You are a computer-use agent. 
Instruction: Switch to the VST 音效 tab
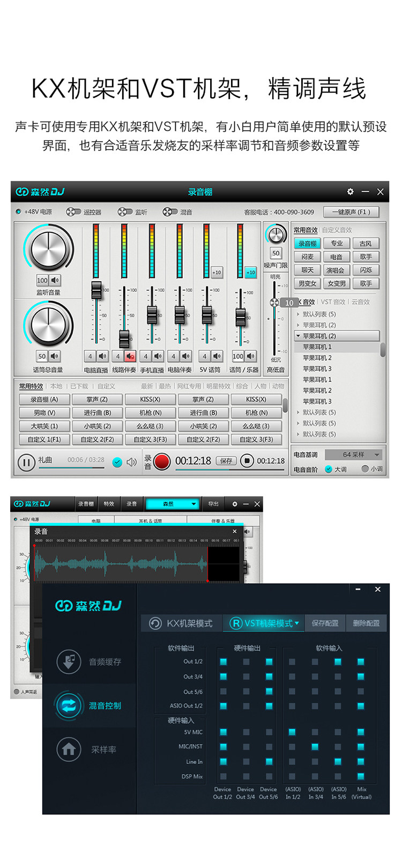333,302
